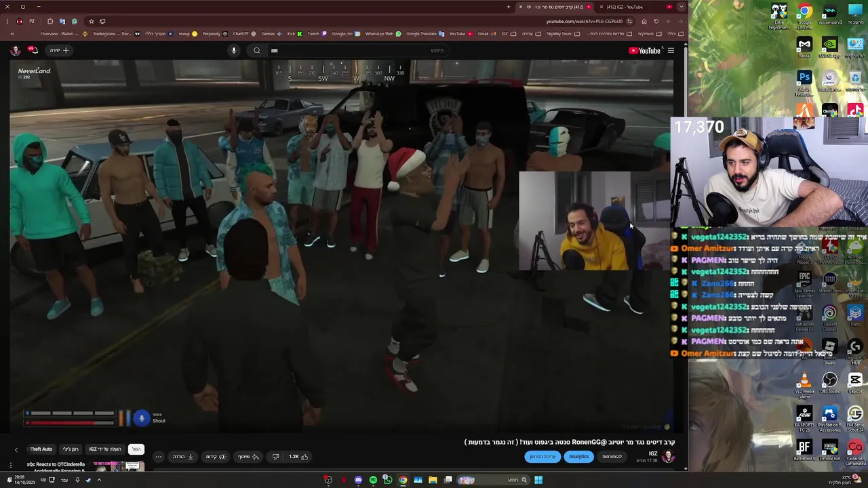Open the SkyWay Tours bookmarks folder
868x488 pixels.
click(x=562, y=34)
